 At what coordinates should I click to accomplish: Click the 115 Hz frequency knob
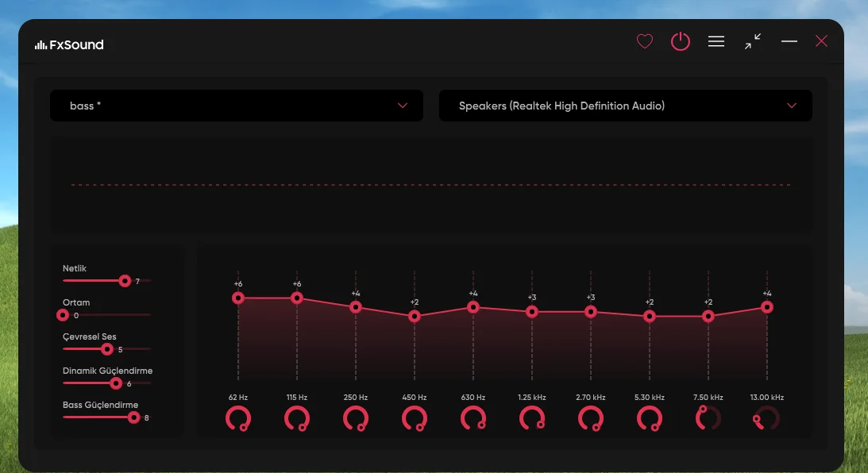point(297,419)
